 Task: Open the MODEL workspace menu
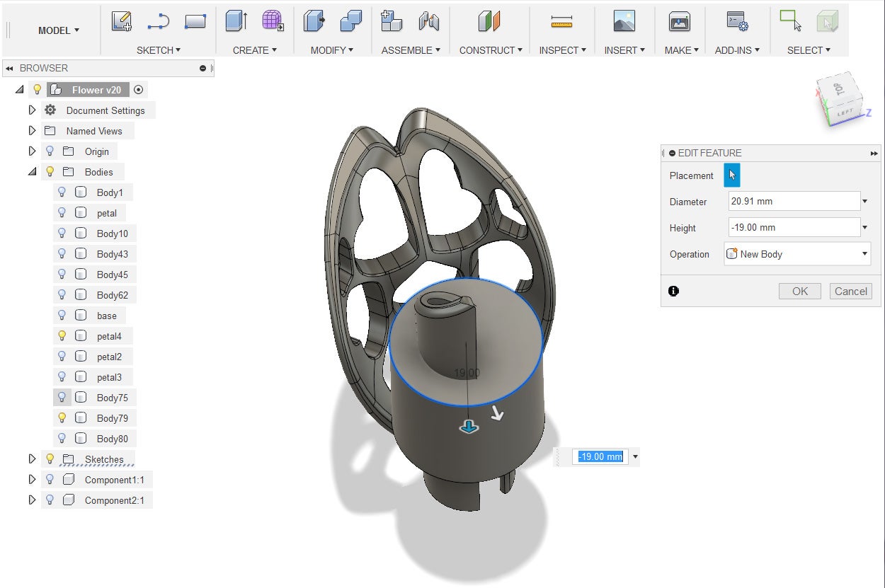coord(58,30)
